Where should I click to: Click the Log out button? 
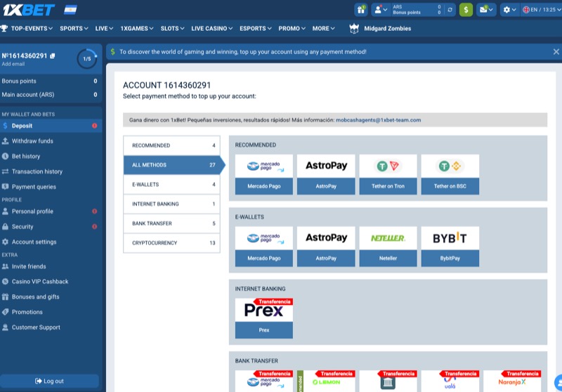point(49,381)
